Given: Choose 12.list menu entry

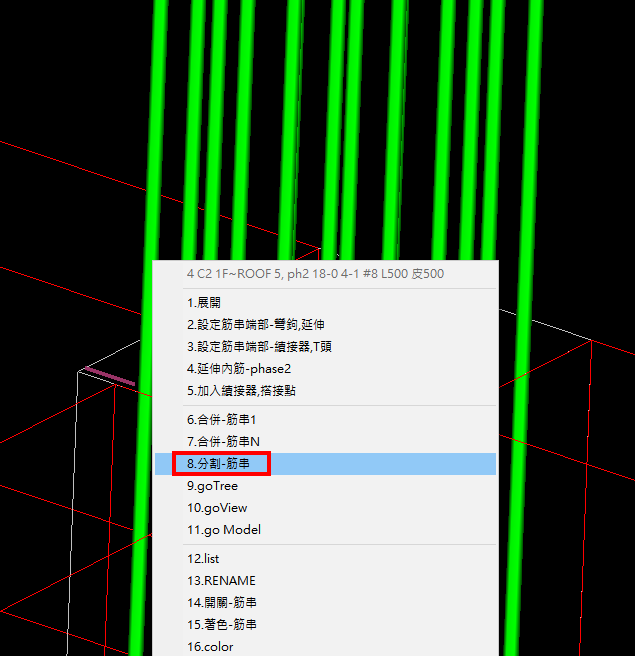Looking at the screenshot, I should [x=325, y=559].
